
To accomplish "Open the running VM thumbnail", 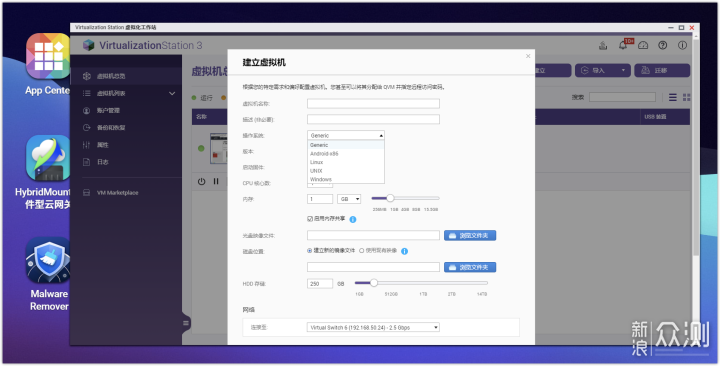I will point(219,148).
